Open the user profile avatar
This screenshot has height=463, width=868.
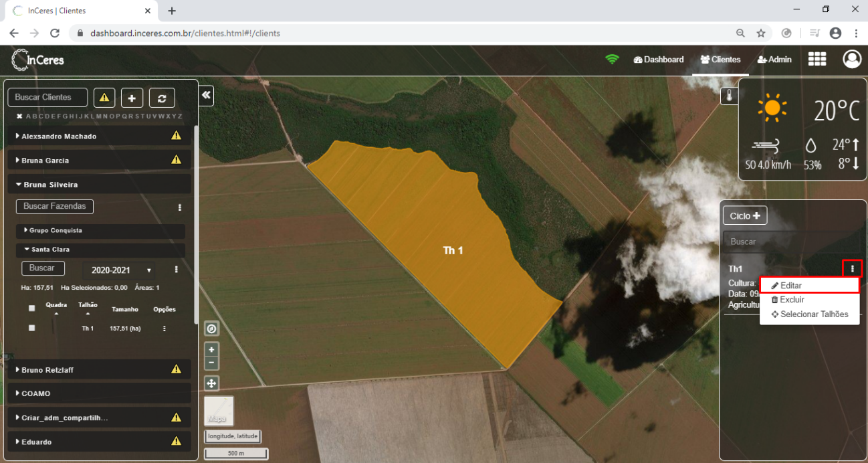tap(852, 59)
